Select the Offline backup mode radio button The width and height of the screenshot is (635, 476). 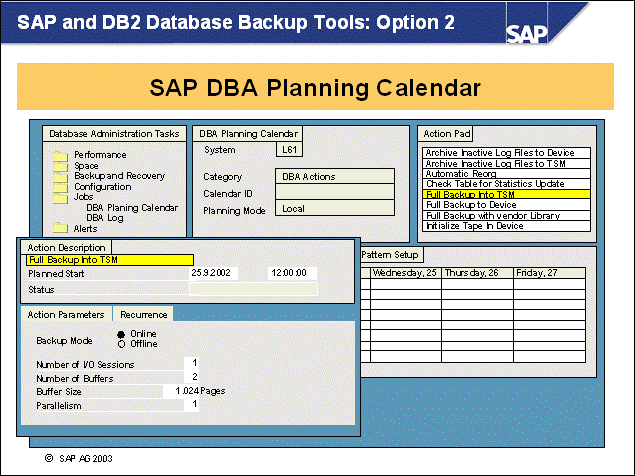click(122, 344)
